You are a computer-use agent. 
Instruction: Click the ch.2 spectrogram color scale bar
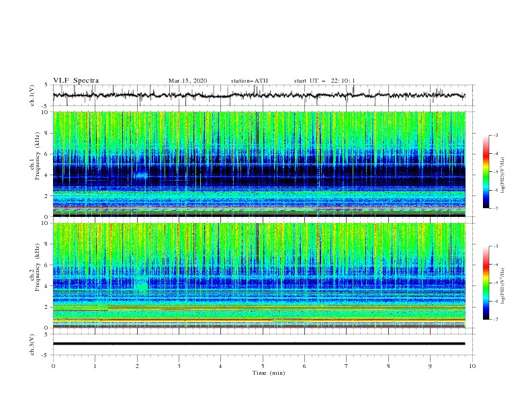point(486,283)
